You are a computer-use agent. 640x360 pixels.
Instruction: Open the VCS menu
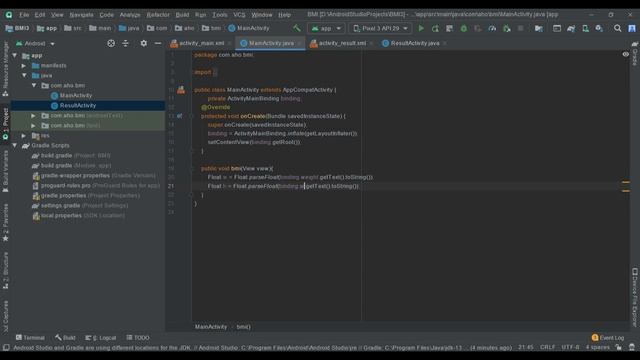point(239,15)
